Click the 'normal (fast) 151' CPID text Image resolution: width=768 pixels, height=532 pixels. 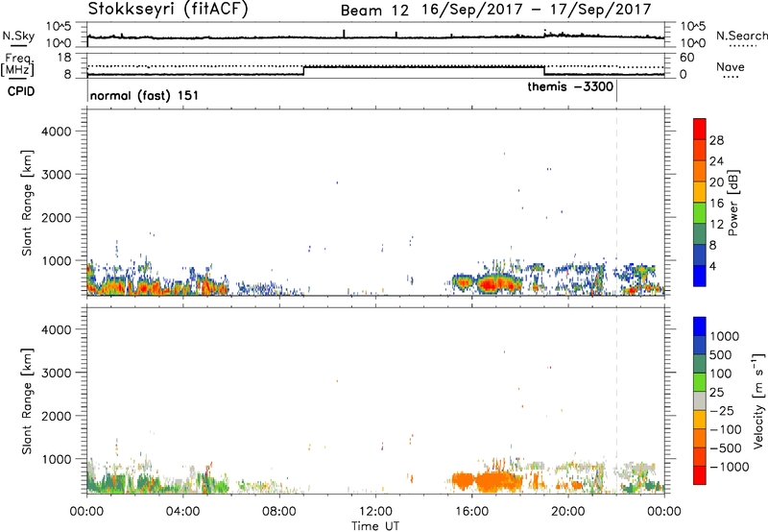pyautogui.click(x=144, y=95)
